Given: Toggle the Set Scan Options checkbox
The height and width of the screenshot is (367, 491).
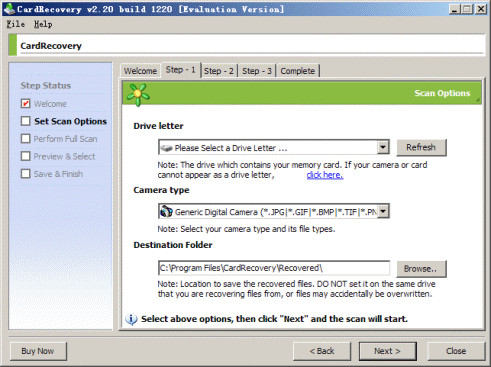Looking at the screenshot, I should coord(26,121).
